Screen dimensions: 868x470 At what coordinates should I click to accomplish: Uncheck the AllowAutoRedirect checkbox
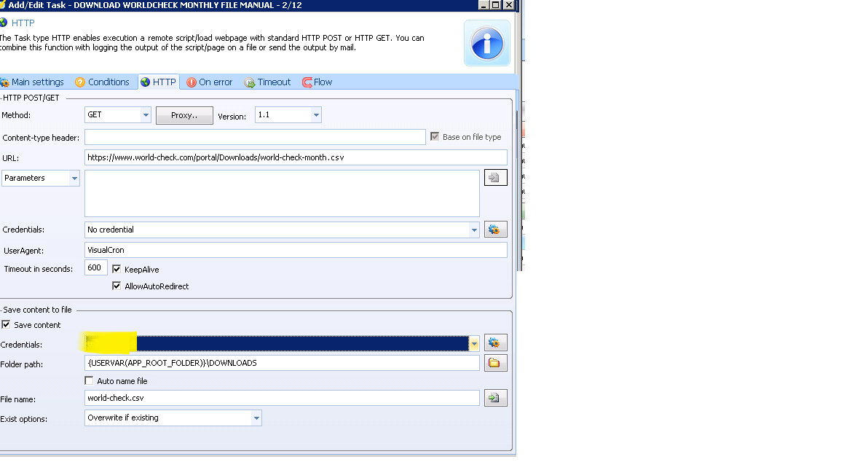[117, 286]
